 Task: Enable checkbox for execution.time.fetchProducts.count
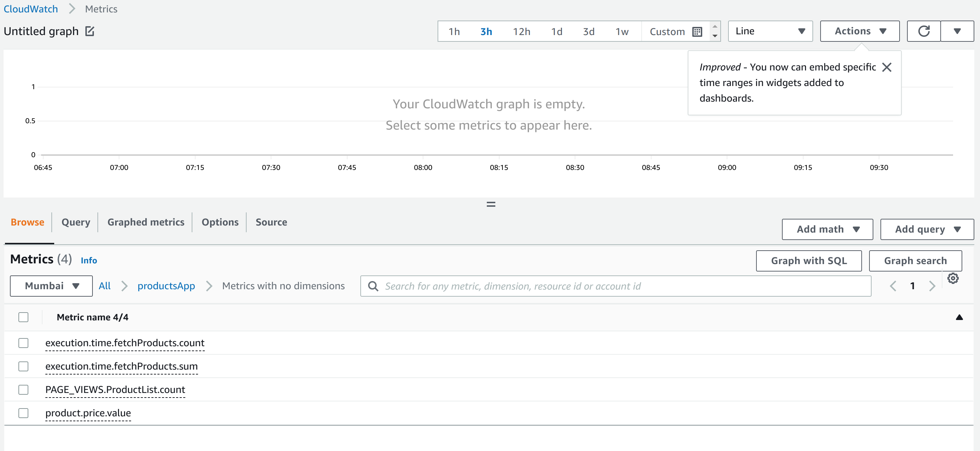pos(24,342)
